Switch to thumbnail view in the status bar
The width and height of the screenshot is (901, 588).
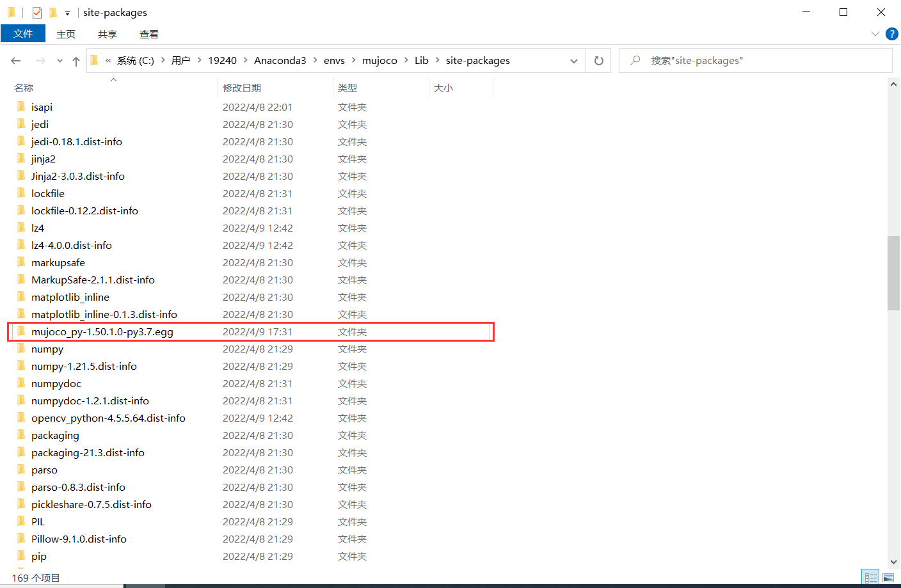(x=887, y=577)
